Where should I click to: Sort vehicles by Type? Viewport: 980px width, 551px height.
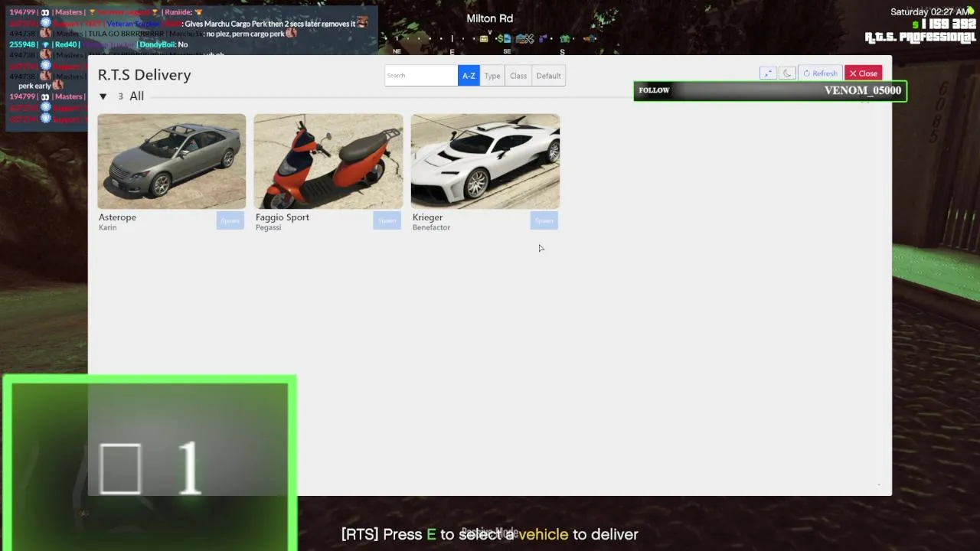click(492, 76)
